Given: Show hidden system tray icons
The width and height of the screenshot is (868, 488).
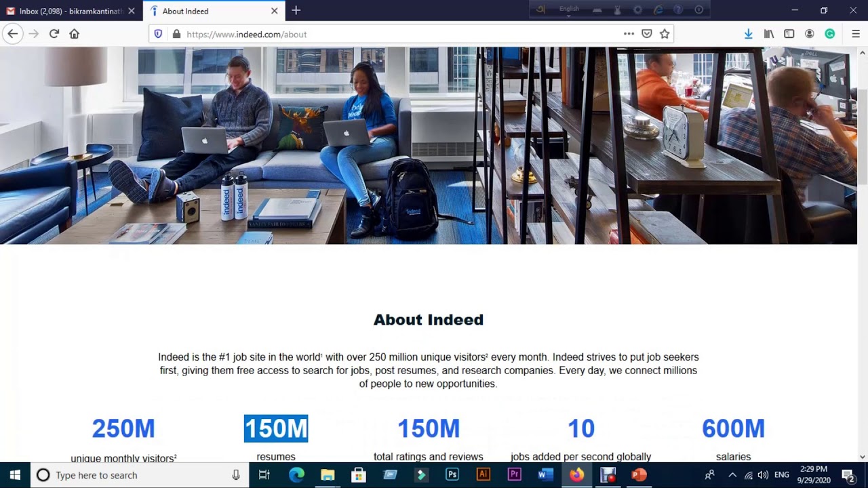Looking at the screenshot, I should [732, 475].
